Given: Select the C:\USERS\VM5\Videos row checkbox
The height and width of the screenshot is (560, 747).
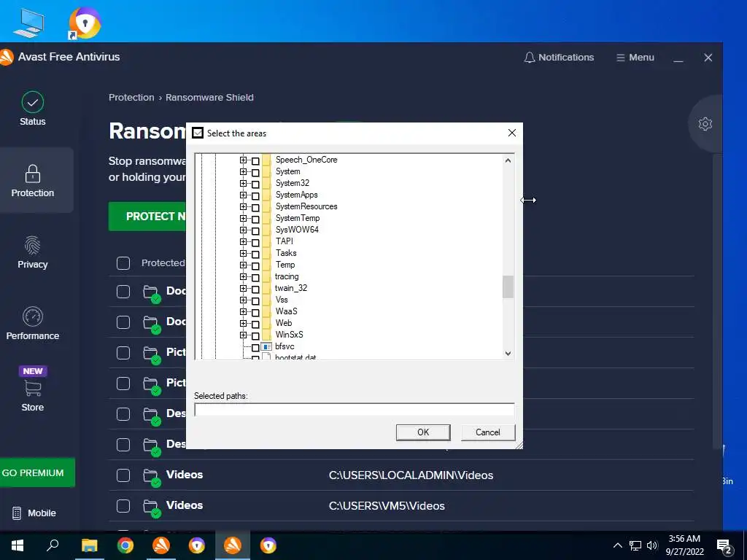Looking at the screenshot, I should [x=123, y=506].
